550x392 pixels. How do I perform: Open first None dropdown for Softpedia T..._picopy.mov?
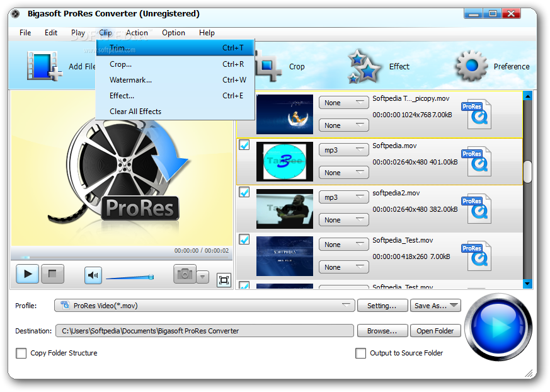[x=344, y=103]
